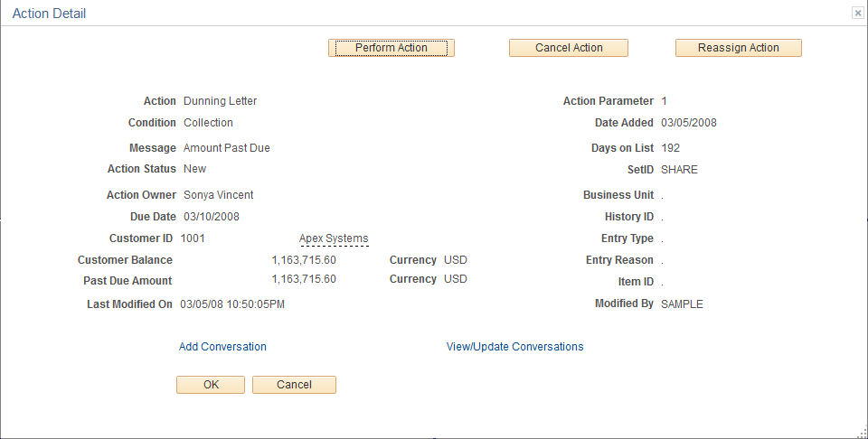Close the Action Detail dialog with X icon
868x439 pixels.
click(857, 14)
